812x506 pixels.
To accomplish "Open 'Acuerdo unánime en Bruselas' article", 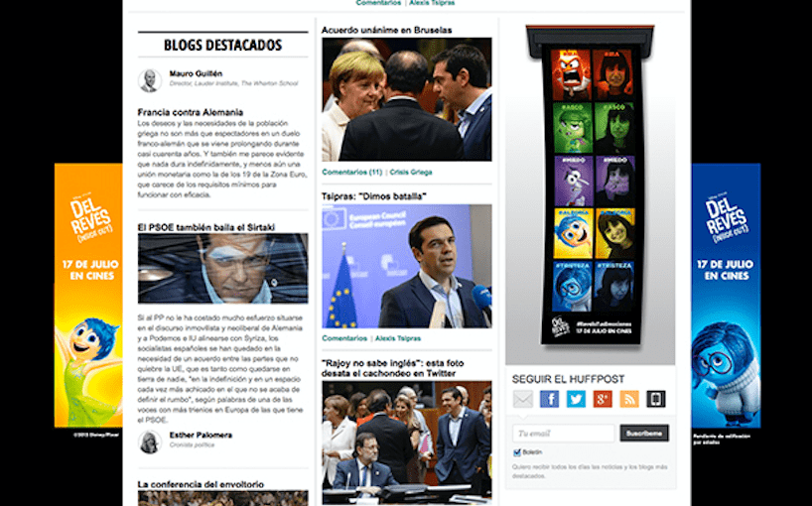I will click(x=386, y=30).
